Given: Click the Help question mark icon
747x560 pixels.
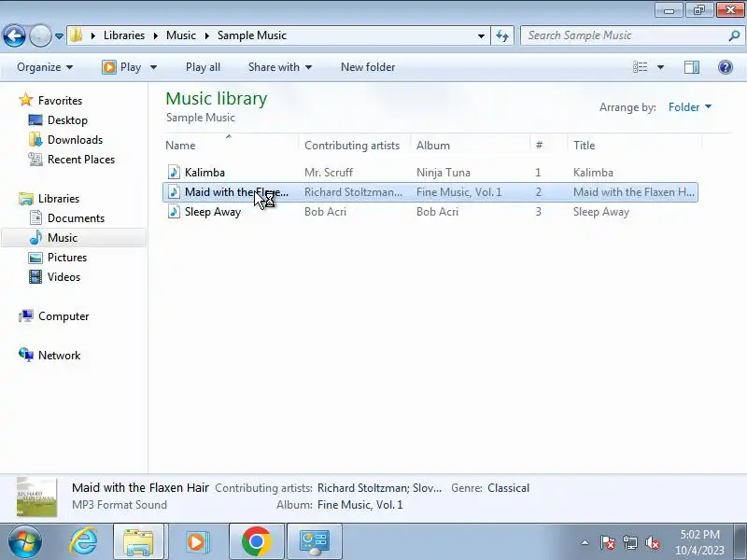Looking at the screenshot, I should coord(726,67).
